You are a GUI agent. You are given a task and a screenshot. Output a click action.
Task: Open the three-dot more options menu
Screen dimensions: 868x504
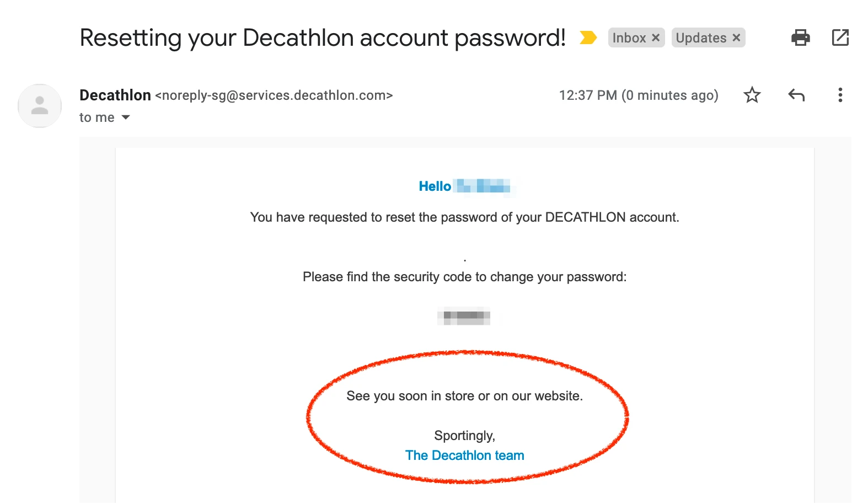coord(840,95)
